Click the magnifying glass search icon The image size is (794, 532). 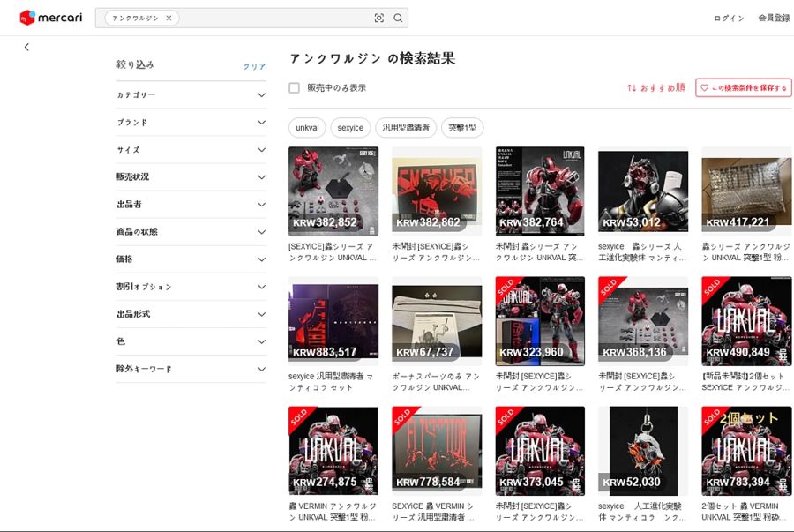tap(398, 18)
